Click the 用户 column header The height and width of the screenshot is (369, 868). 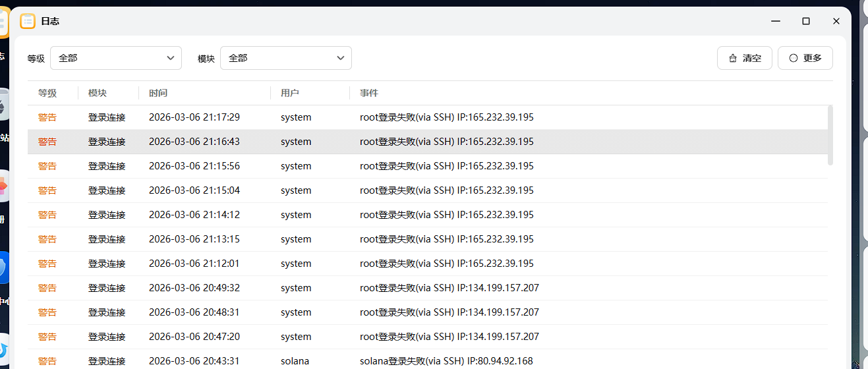pyautogui.click(x=290, y=93)
